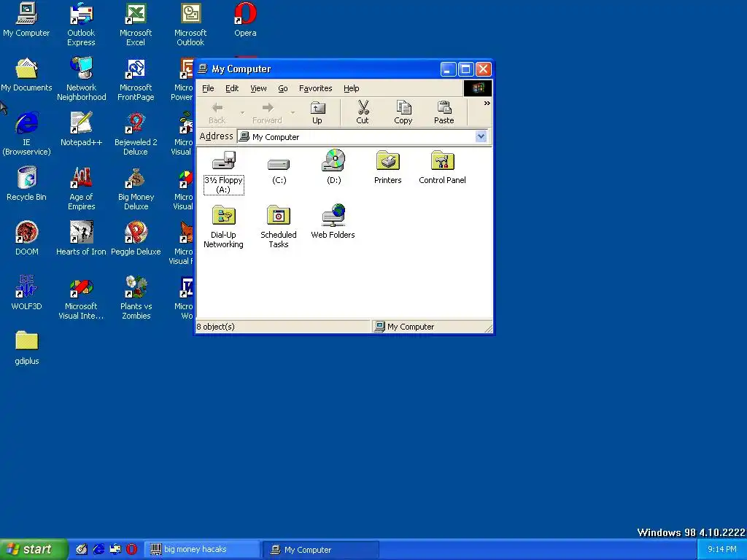747x560 pixels.
Task: Select the Big Money Deluxe desktop shortcut
Action: pyautogui.click(x=136, y=189)
